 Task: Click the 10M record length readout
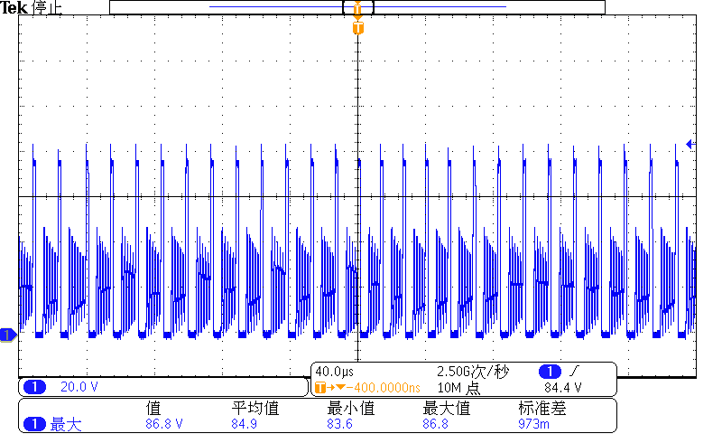(x=458, y=388)
